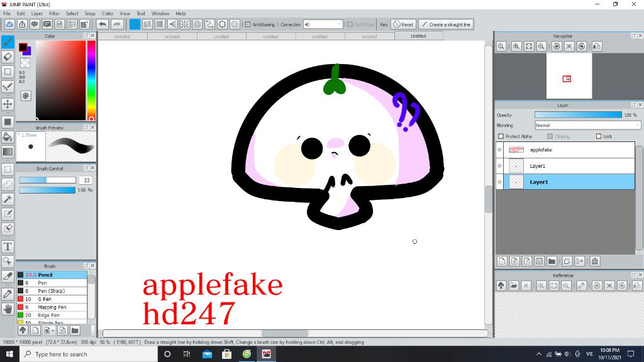Select the rectangular selection tool
This screenshot has width=644, height=362.
coord(8,169)
